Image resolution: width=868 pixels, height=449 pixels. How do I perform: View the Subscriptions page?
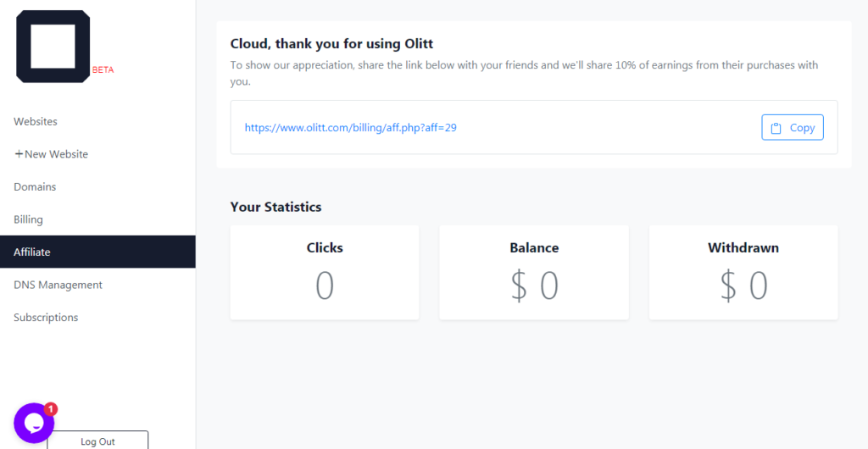point(46,318)
